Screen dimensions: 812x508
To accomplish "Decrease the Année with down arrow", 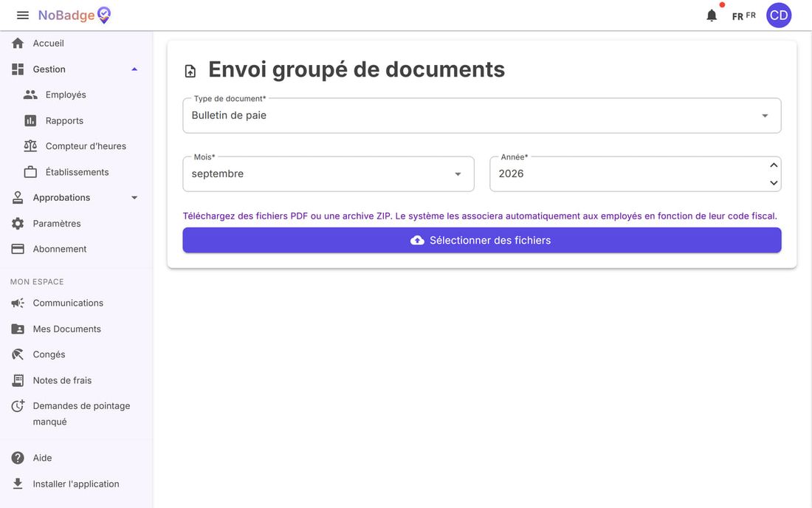I will [774, 183].
